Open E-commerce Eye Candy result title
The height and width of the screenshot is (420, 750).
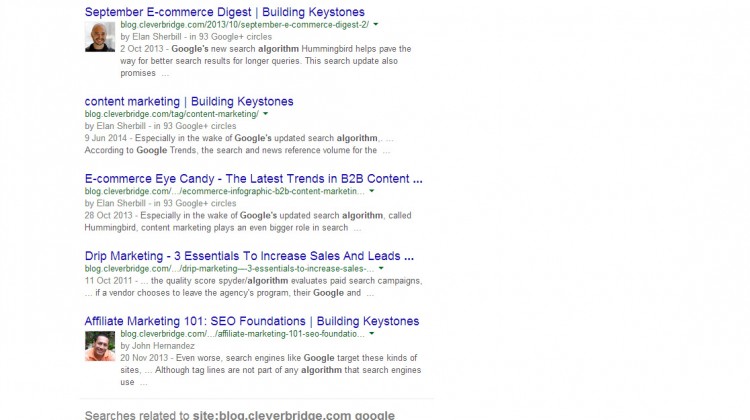tap(254, 179)
